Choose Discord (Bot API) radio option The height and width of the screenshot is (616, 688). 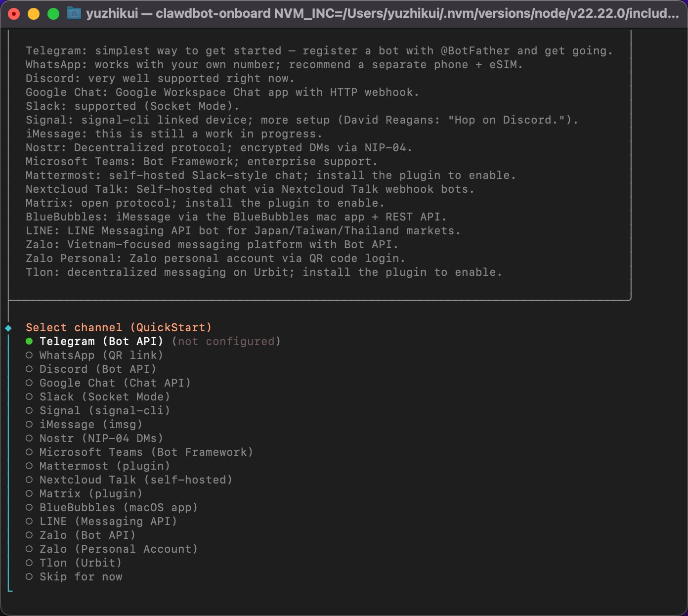(x=91, y=369)
